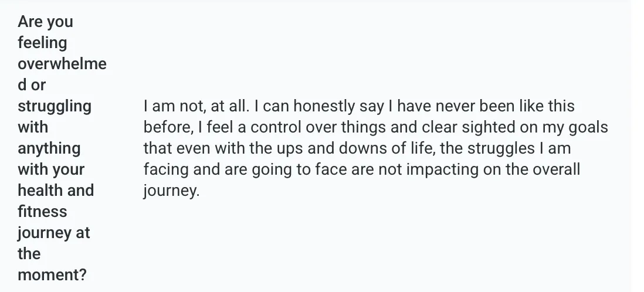Click the word "anything" in the question label
This screenshot has width=644, height=292.
pos(49,149)
